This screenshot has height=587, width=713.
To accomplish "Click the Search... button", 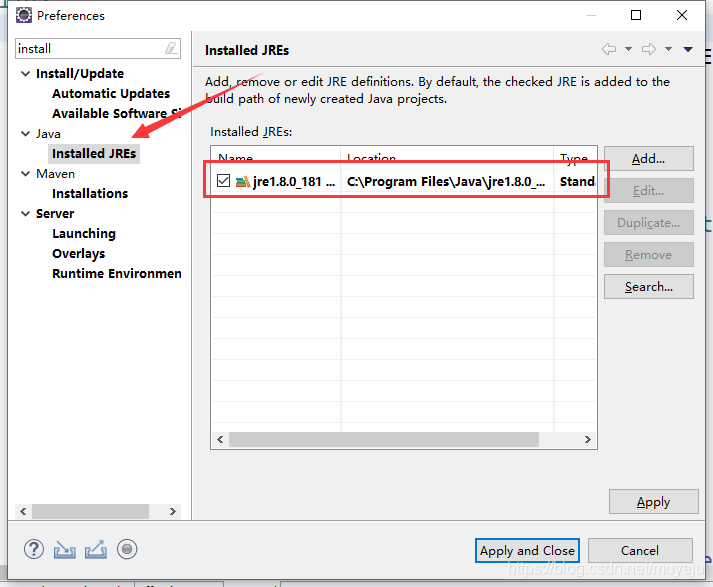I will [x=648, y=287].
